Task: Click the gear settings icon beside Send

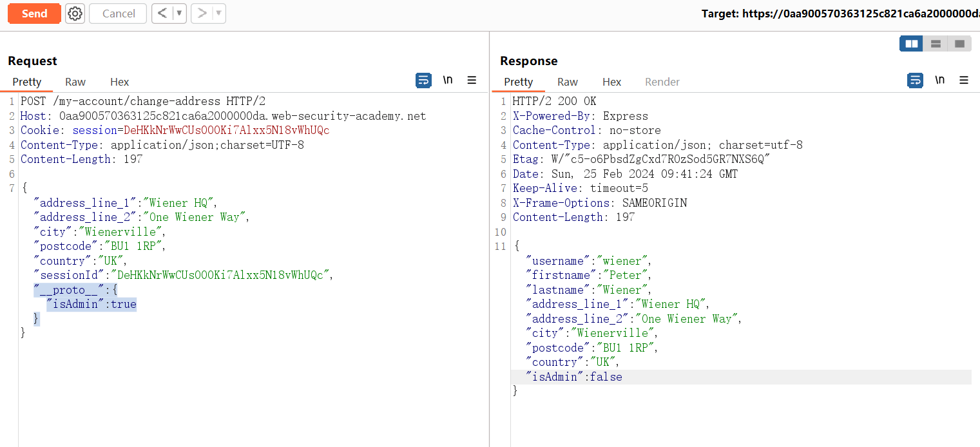Action: (x=75, y=14)
